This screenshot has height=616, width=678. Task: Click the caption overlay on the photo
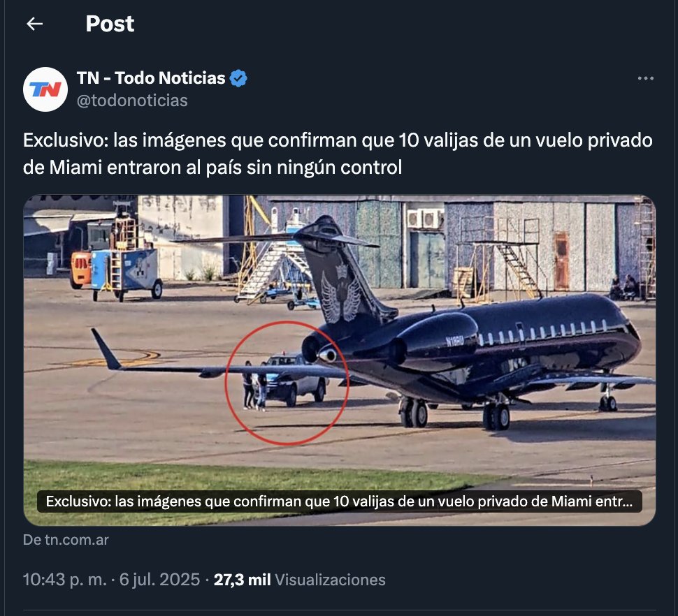click(x=340, y=501)
